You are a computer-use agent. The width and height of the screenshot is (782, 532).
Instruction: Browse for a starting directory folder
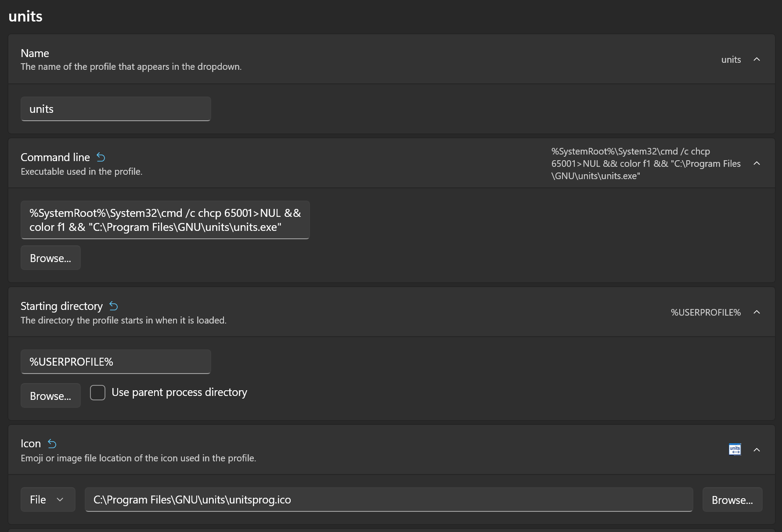50,396
